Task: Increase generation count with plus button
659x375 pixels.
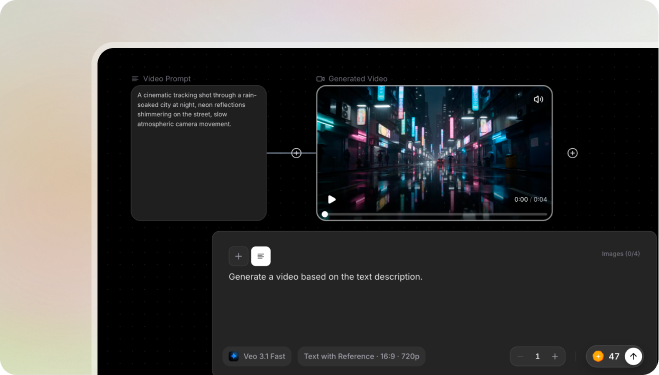Action: [x=555, y=357]
